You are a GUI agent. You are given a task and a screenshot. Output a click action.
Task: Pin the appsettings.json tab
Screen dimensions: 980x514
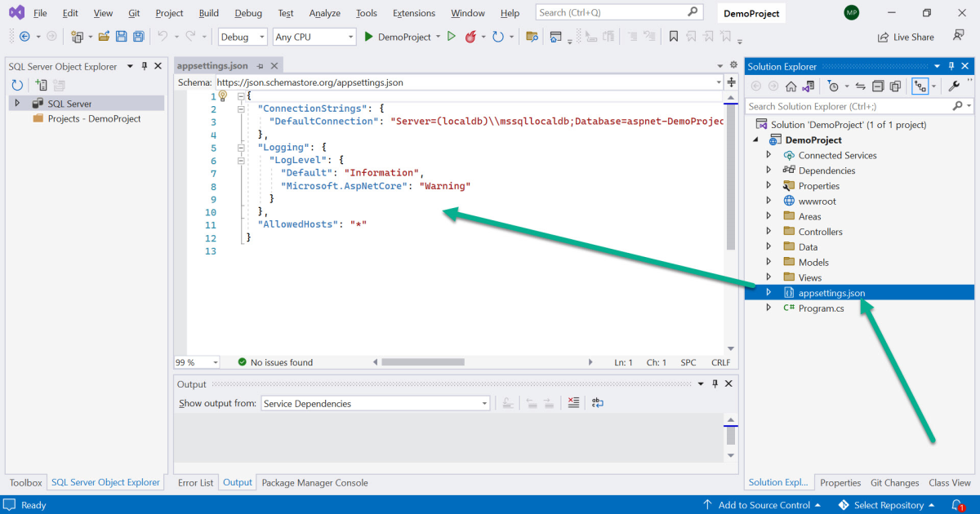(x=261, y=66)
